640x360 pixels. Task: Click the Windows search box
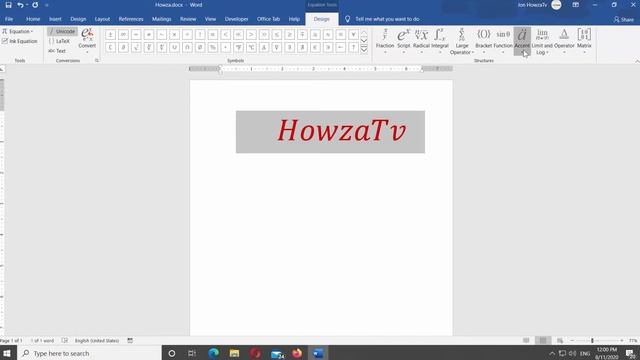(90, 353)
